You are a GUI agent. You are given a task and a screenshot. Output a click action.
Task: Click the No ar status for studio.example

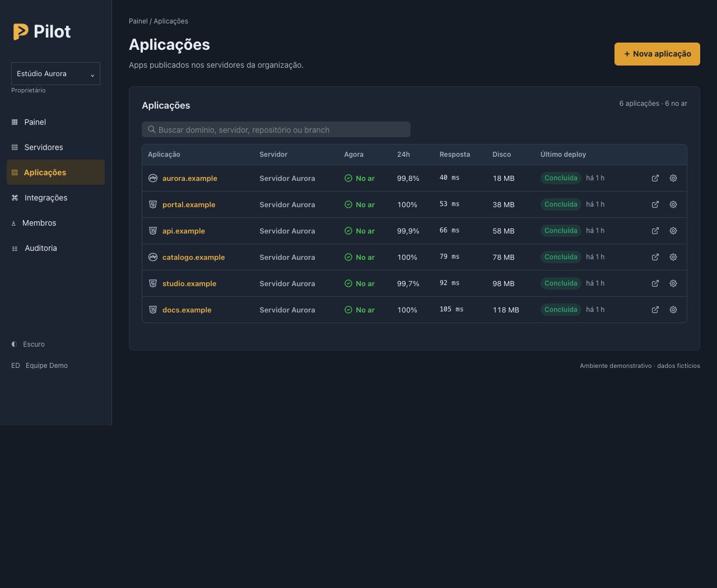click(360, 283)
